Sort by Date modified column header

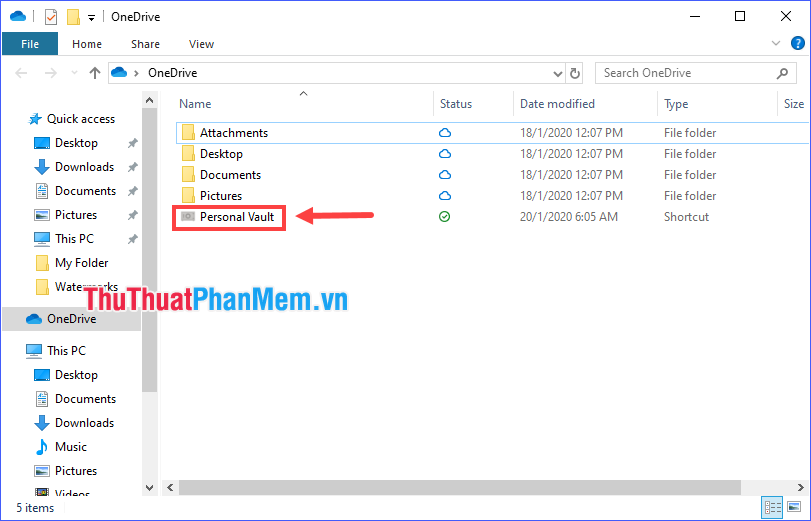pos(557,104)
